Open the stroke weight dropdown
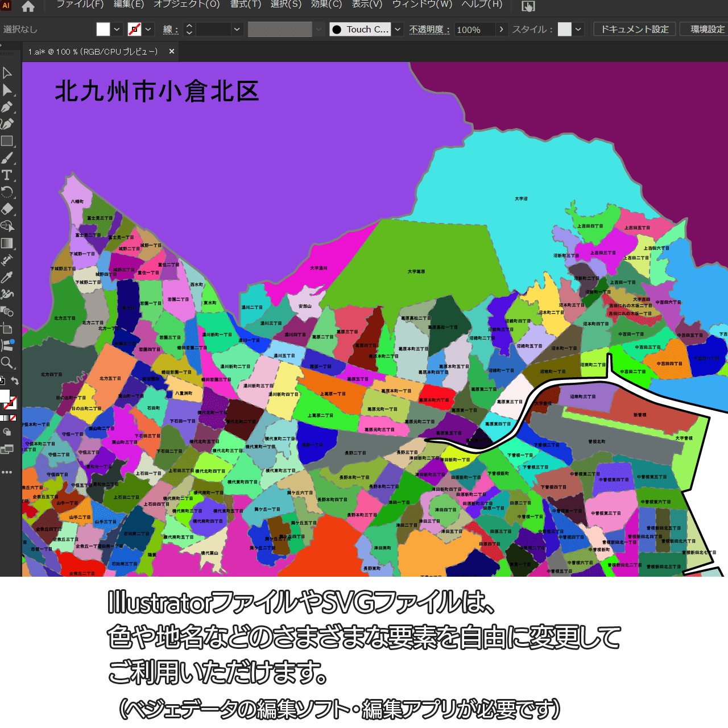 (237, 29)
